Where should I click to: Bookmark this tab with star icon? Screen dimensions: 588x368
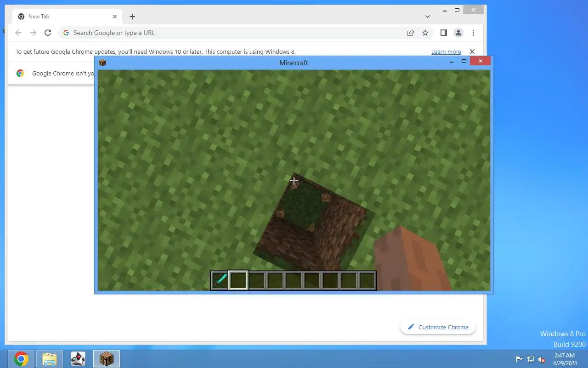[x=425, y=33]
